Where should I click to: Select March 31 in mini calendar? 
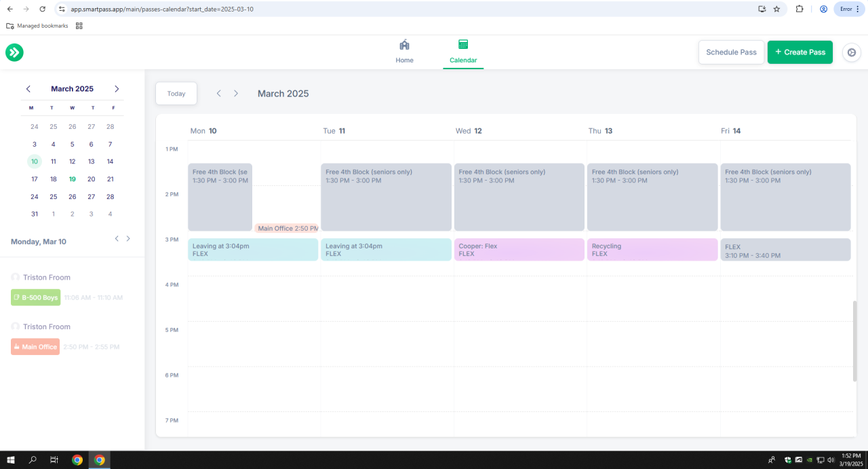[x=35, y=214]
